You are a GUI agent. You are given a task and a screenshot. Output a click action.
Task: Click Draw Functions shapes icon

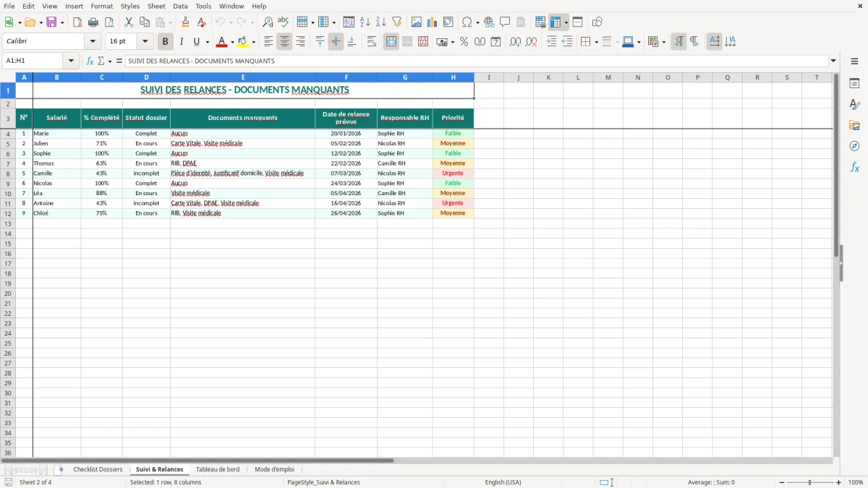pos(597,22)
